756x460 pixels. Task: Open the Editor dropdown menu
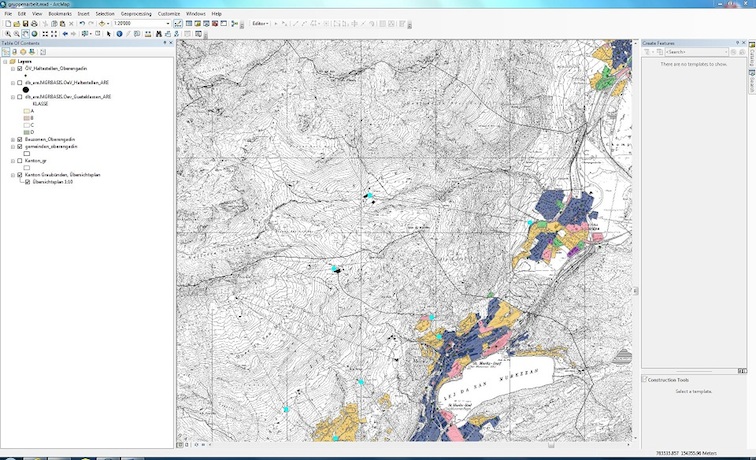pyautogui.click(x=260, y=23)
